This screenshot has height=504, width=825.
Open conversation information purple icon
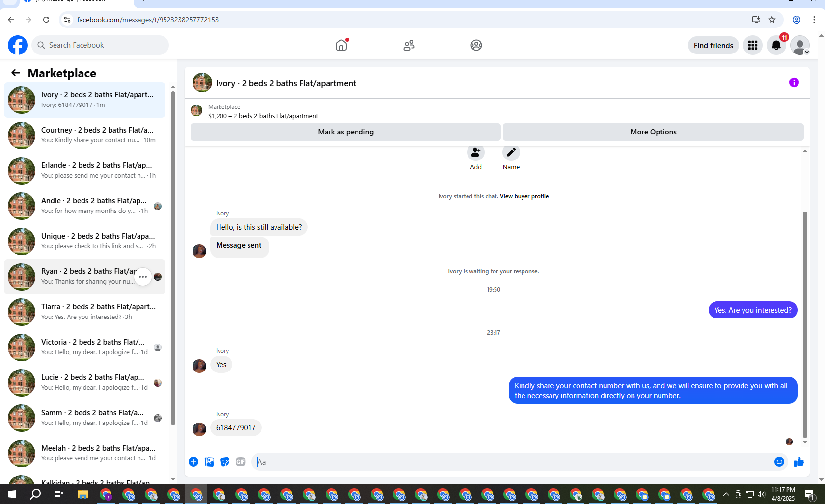tap(794, 82)
